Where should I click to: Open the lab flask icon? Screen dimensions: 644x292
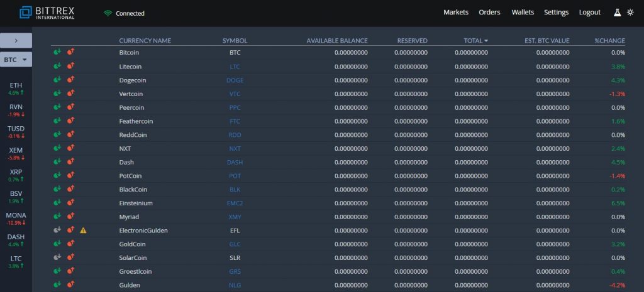tap(618, 13)
